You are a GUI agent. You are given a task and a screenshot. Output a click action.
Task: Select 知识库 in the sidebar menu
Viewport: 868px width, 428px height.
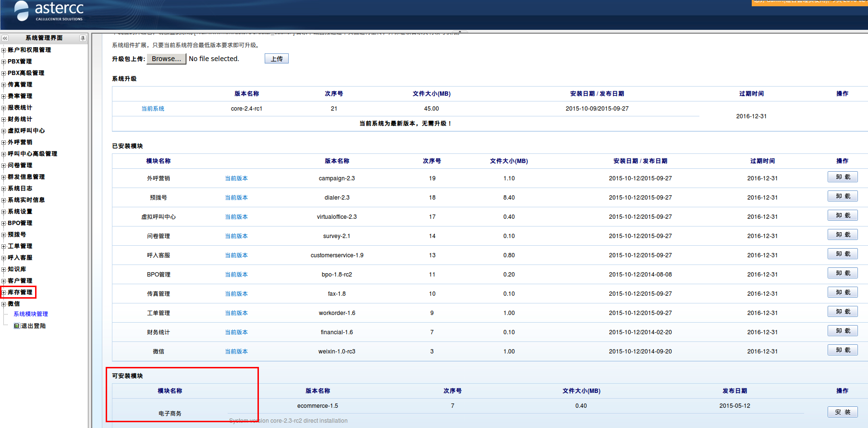click(17, 269)
